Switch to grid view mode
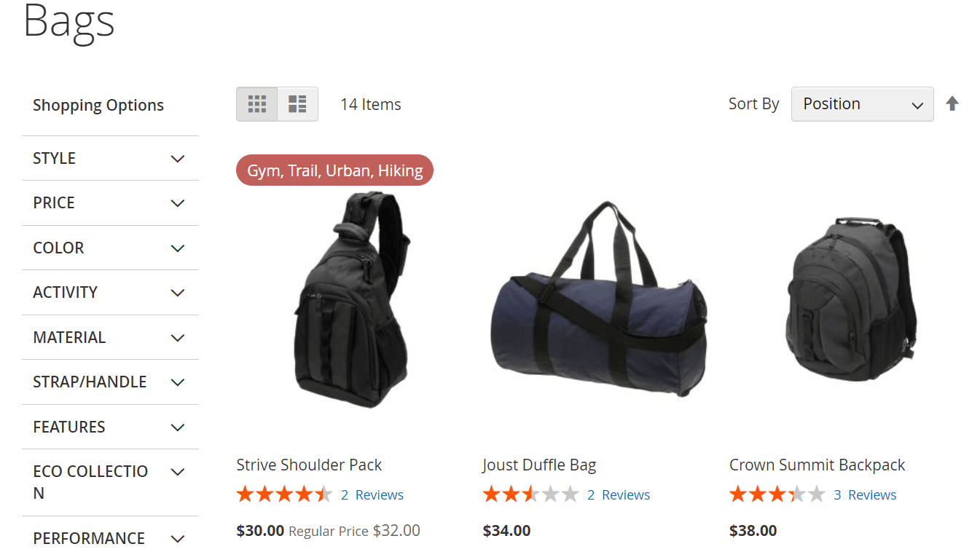This screenshot has height=552, width=980. (256, 104)
